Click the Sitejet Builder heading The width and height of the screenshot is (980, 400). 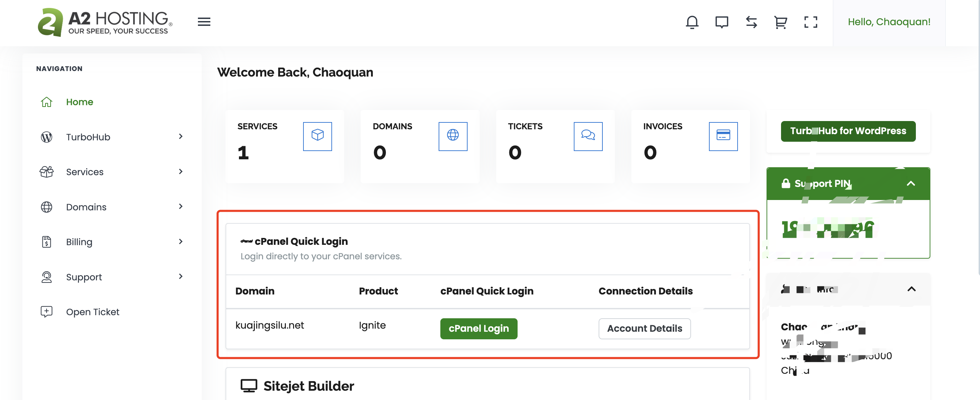tap(309, 386)
